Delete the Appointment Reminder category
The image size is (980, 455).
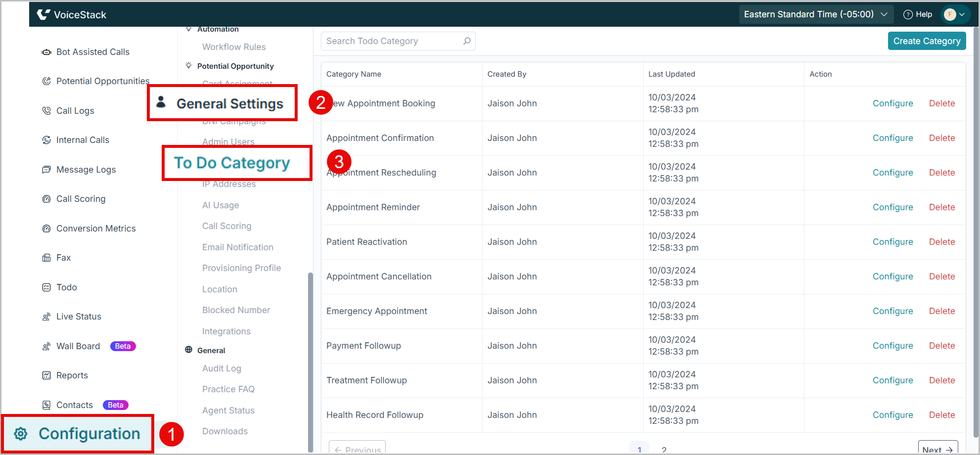click(941, 207)
